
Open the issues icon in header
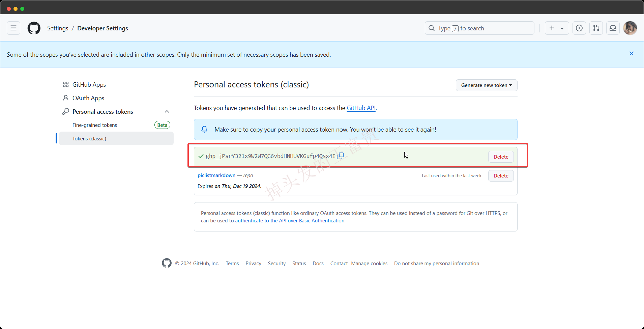click(x=579, y=28)
